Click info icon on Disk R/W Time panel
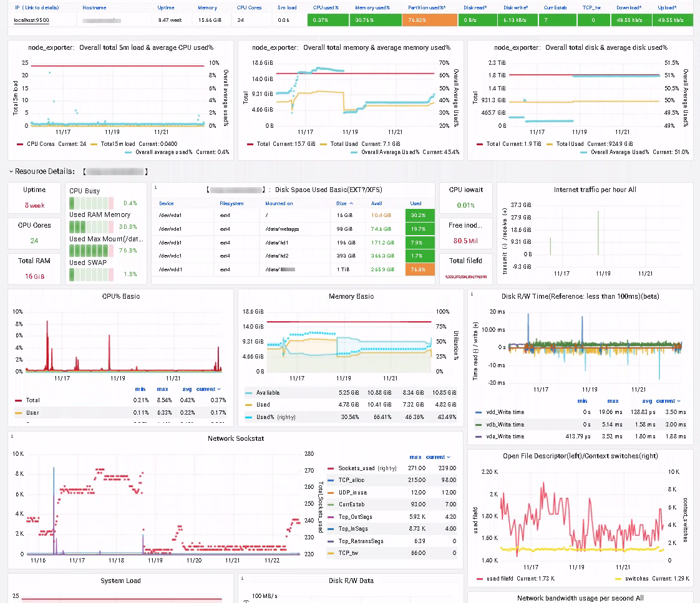The image size is (700, 603). pos(472,294)
